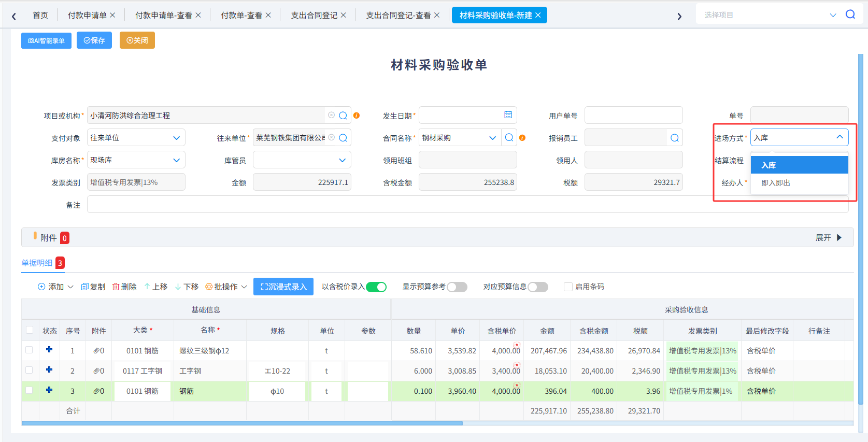Close the 付款申请单 tab
868x442 pixels.
tap(113, 15)
